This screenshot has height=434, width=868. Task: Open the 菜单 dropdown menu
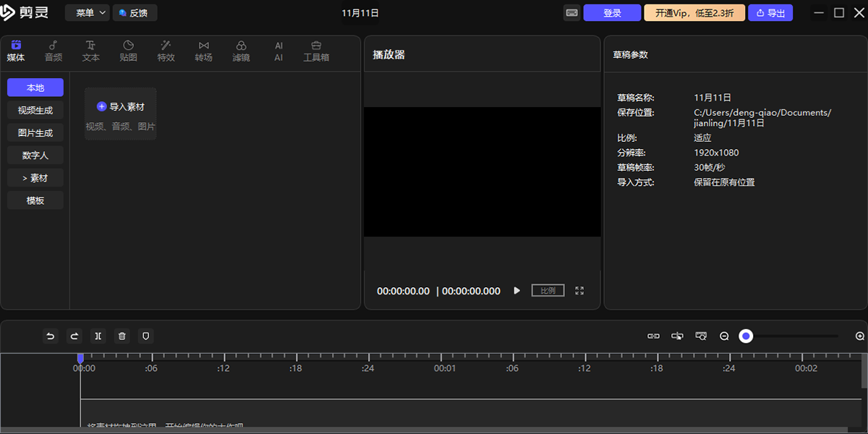tap(88, 13)
